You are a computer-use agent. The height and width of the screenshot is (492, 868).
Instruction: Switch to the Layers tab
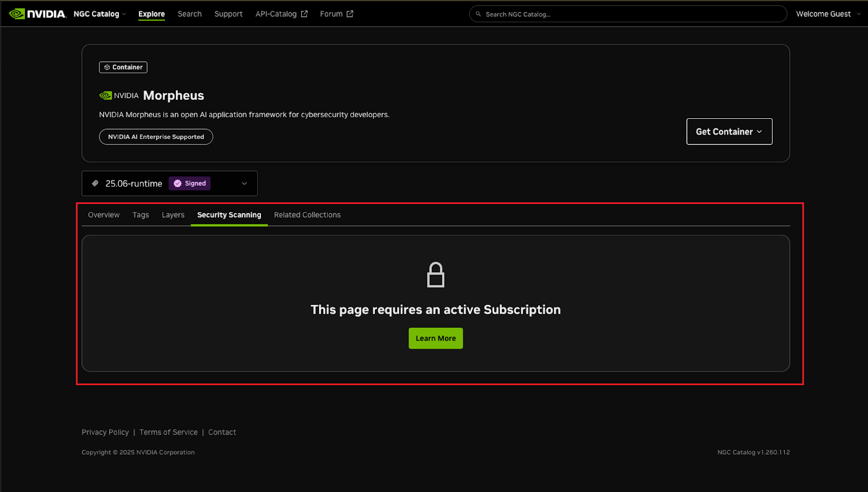point(173,215)
